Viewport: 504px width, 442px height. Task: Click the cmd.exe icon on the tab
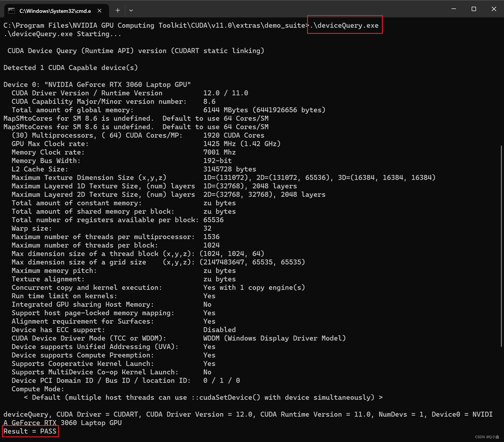click(11, 10)
